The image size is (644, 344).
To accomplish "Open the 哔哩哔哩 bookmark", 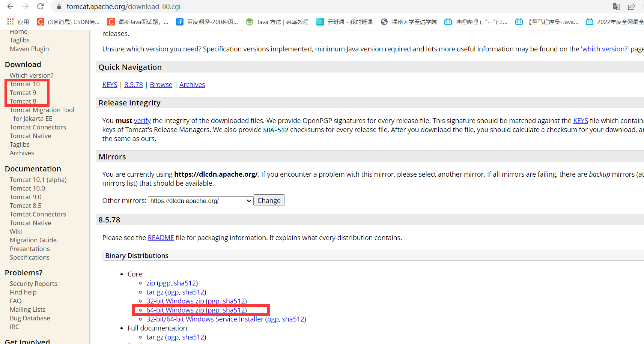I will (476, 22).
